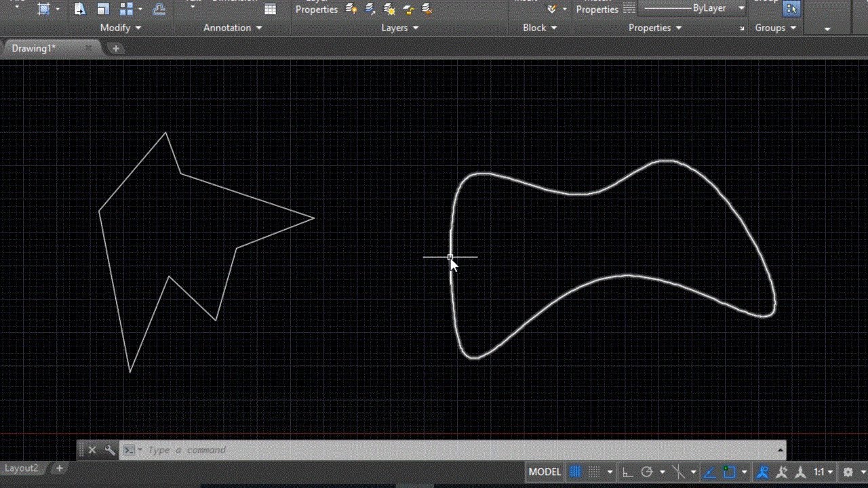Click the Freeze layer icon
The height and width of the screenshot is (488, 868).
pos(389,9)
